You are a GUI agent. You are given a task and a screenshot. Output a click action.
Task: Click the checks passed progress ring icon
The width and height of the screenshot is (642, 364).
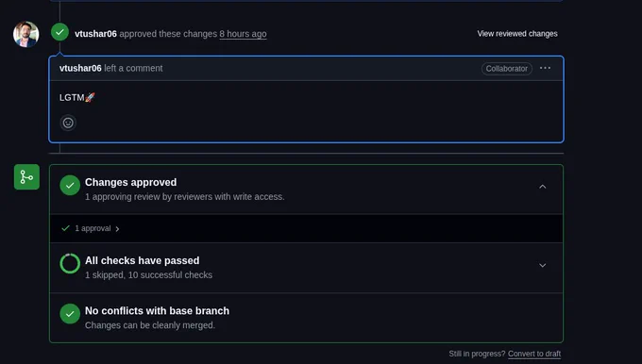pos(70,263)
